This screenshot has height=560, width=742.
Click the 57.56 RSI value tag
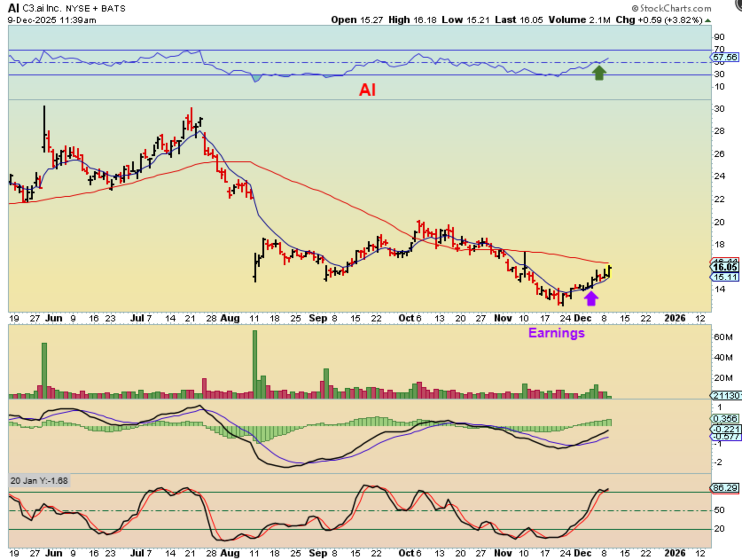click(x=725, y=57)
